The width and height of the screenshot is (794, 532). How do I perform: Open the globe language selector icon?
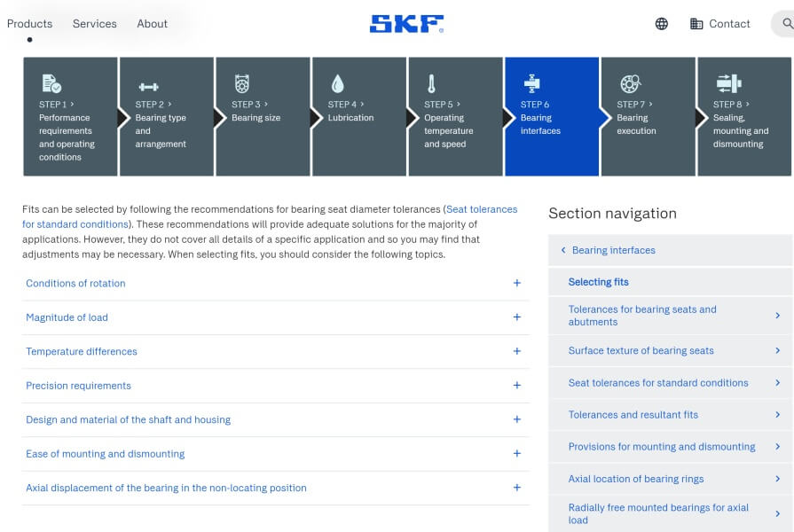(x=661, y=24)
